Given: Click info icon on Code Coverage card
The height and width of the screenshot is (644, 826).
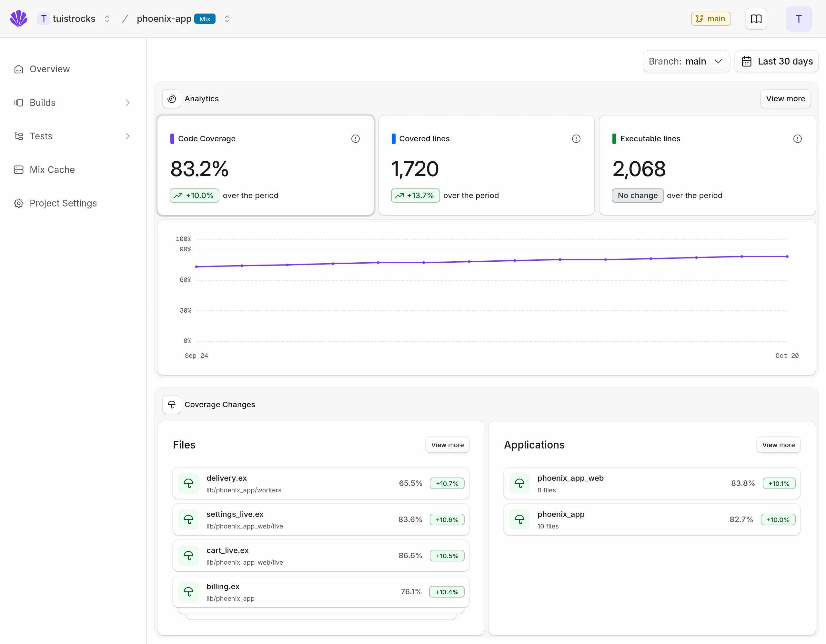Looking at the screenshot, I should (356, 139).
